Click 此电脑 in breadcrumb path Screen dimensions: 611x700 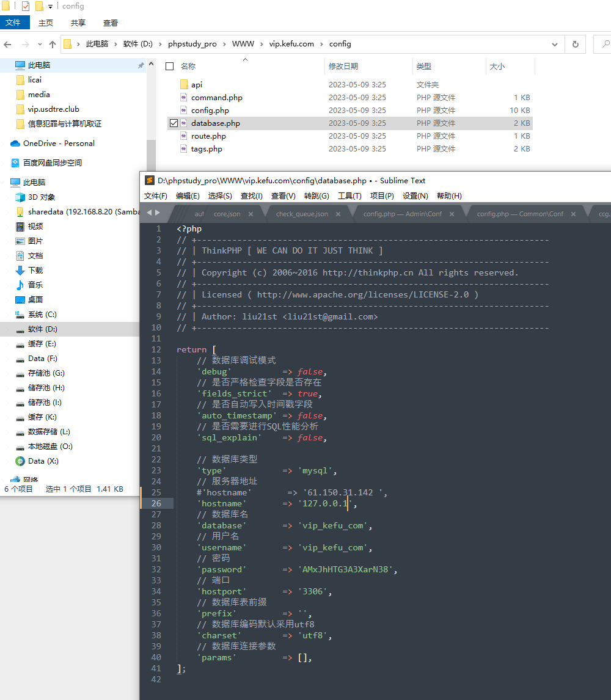pos(97,44)
